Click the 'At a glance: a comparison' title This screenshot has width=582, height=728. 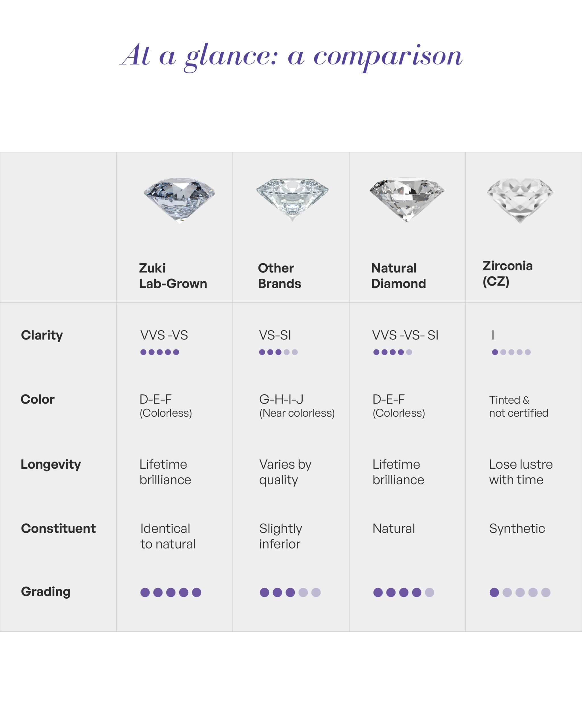click(x=291, y=56)
